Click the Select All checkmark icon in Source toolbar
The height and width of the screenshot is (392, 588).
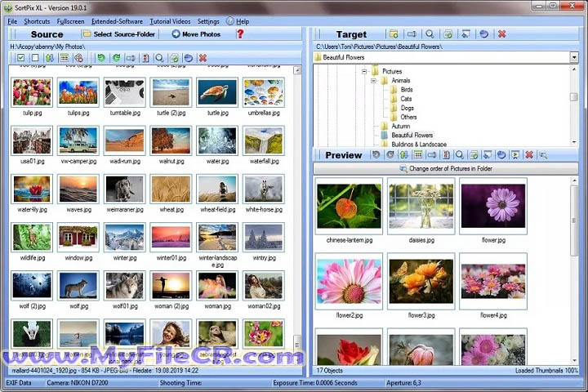point(21,58)
